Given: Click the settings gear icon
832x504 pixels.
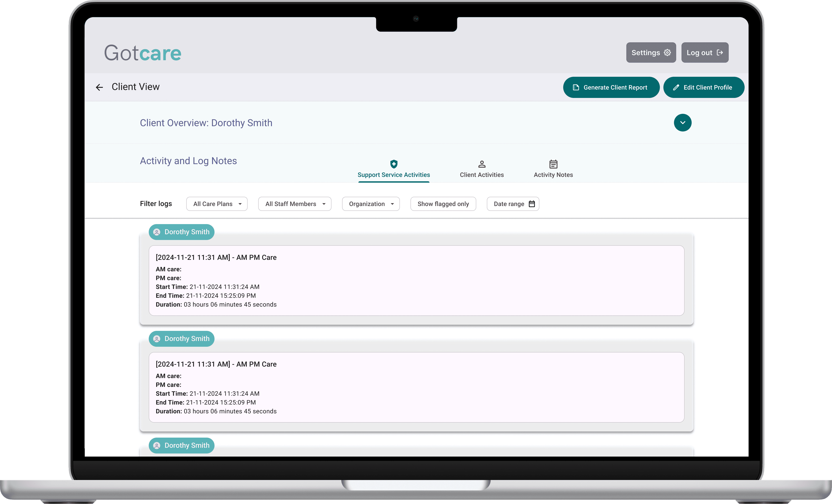Looking at the screenshot, I should tap(667, 53).
